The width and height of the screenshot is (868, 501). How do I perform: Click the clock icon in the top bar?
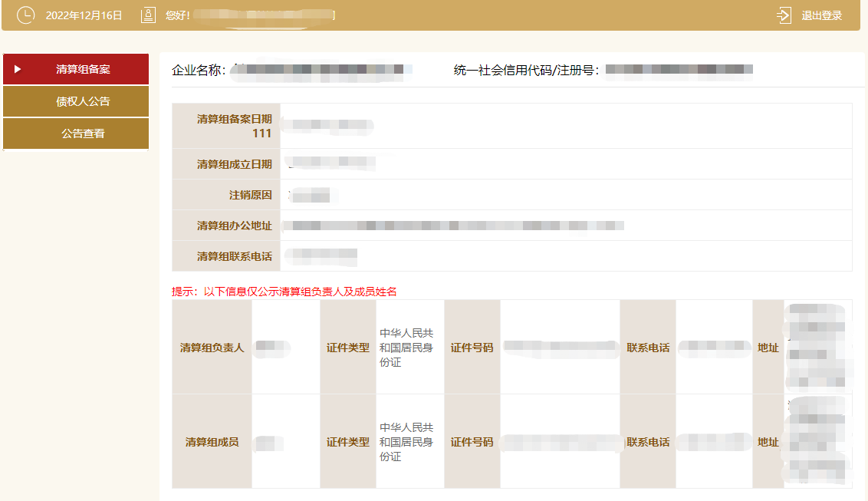tap(25, 15)
